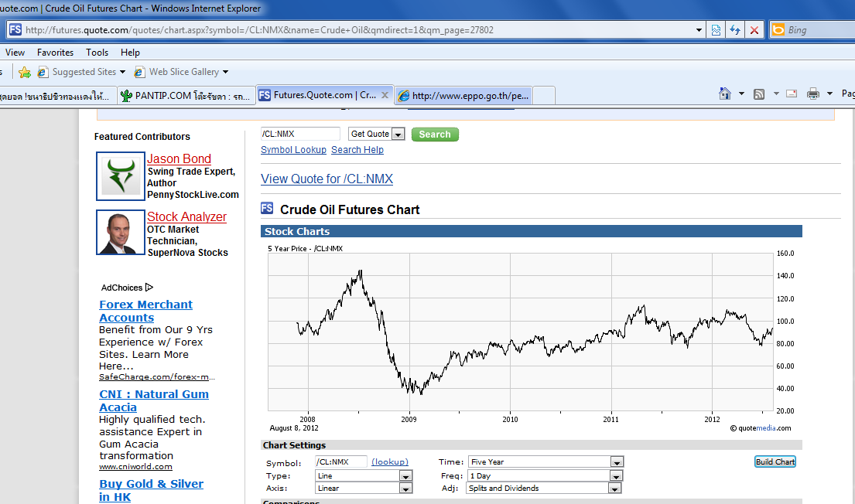Click the FS site icon in address bar
Viewport: 855px width, 504px height.
tap(15, 30)
